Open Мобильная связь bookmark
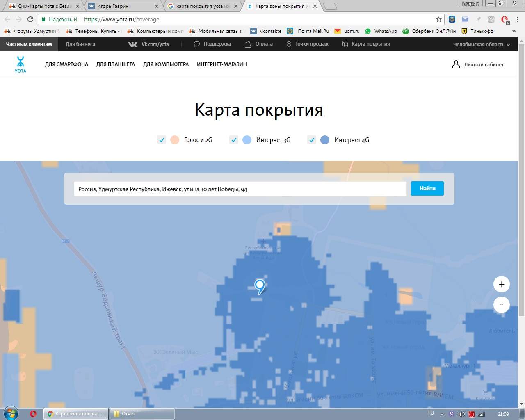Image resolution: width=525 pixels, height=420 pixels. tap(216, 31)
